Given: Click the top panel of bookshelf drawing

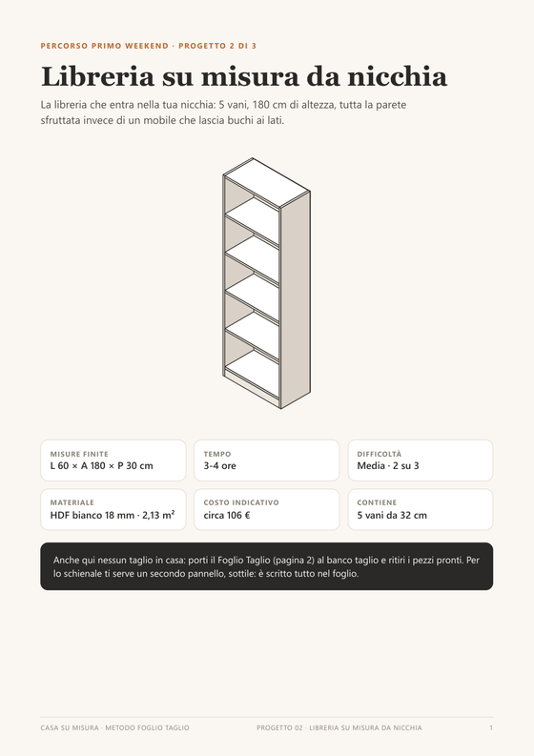Looking at the screenshot, I should pyautogui.click(x=266, y=183).
